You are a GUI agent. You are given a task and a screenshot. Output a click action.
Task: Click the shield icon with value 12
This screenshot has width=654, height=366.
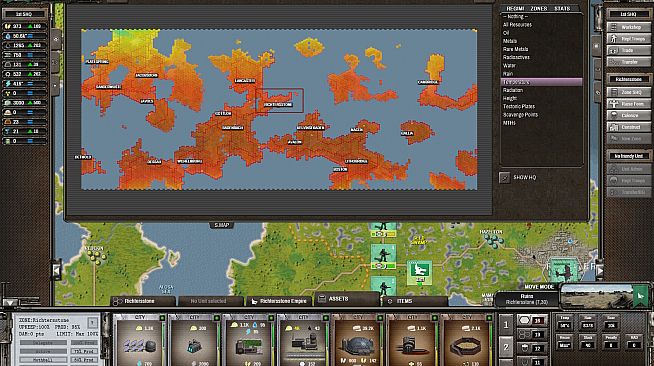(x=532, y=348)
